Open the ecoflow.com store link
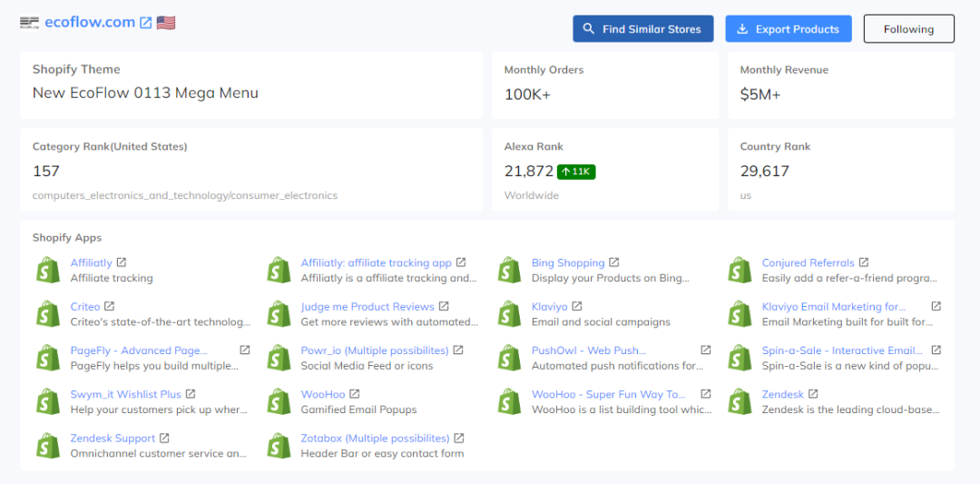This screenshot has height=484, width=980. (x=90, y=23)
